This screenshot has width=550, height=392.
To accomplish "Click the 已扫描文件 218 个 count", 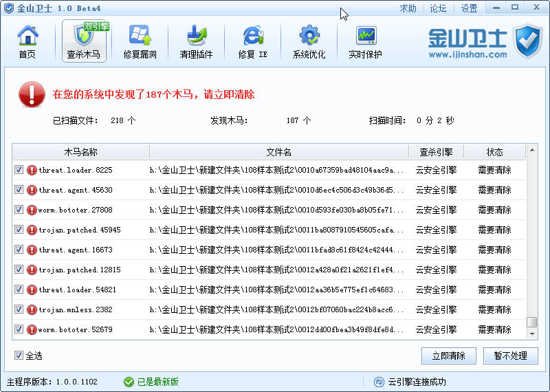I will pos(94,121).
